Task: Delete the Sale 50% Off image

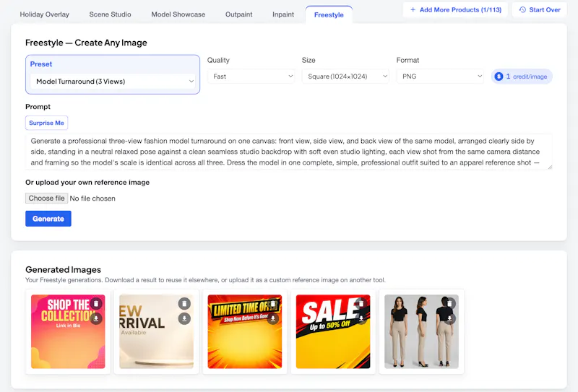Action: point(361,304)
